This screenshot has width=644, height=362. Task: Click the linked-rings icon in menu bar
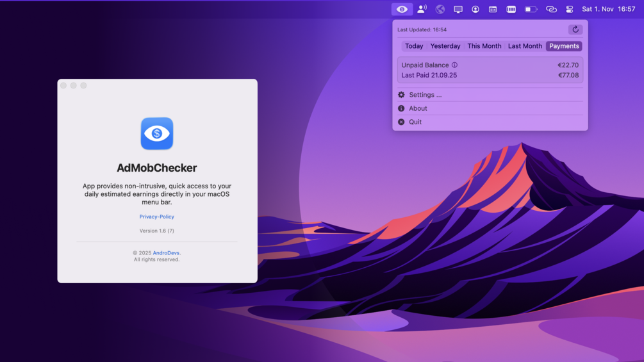[x=551, y=9]
